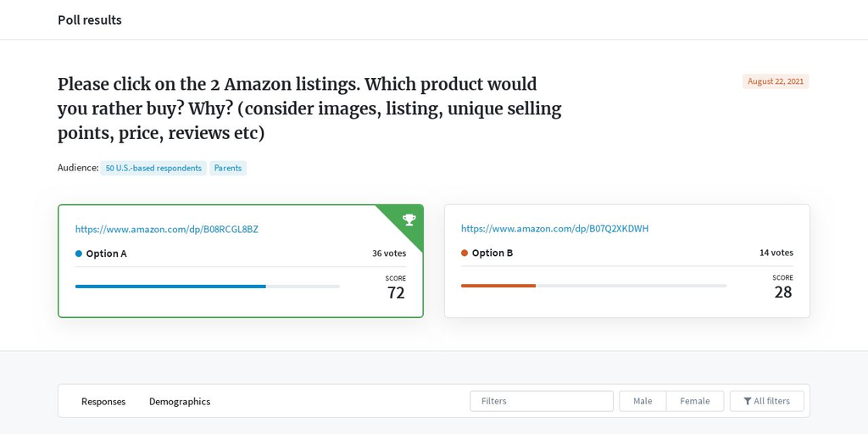Switch to the Demographics tab
This screenshot has height=434, width=868.
(x=180, y=401)
